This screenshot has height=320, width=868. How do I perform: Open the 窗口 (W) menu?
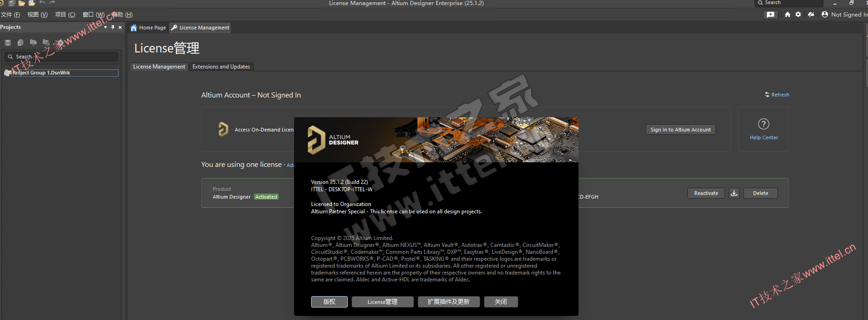pyautogui.click(x=93, y=15)
